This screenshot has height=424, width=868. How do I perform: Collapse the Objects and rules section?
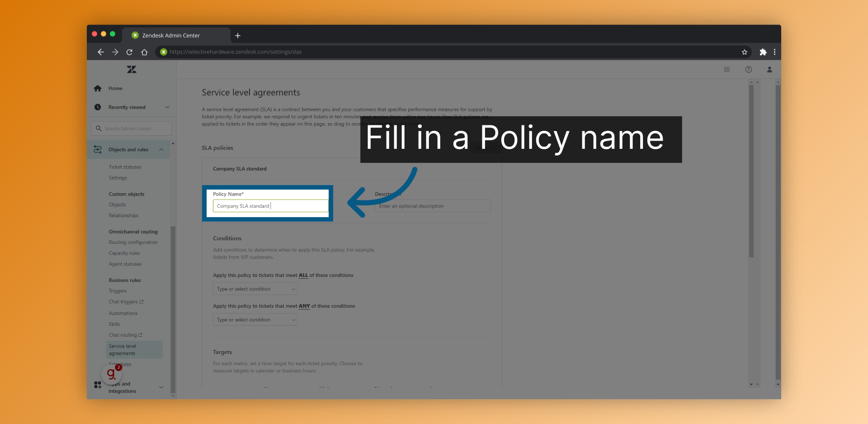coord(161,149)
